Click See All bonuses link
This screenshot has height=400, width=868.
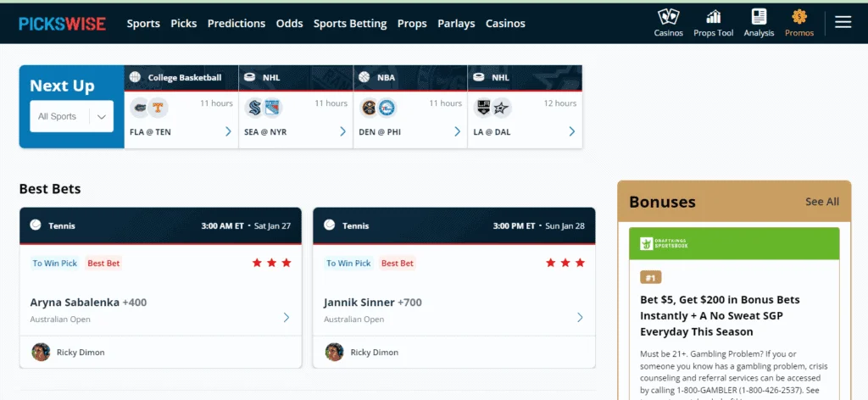tap(821, 202)
